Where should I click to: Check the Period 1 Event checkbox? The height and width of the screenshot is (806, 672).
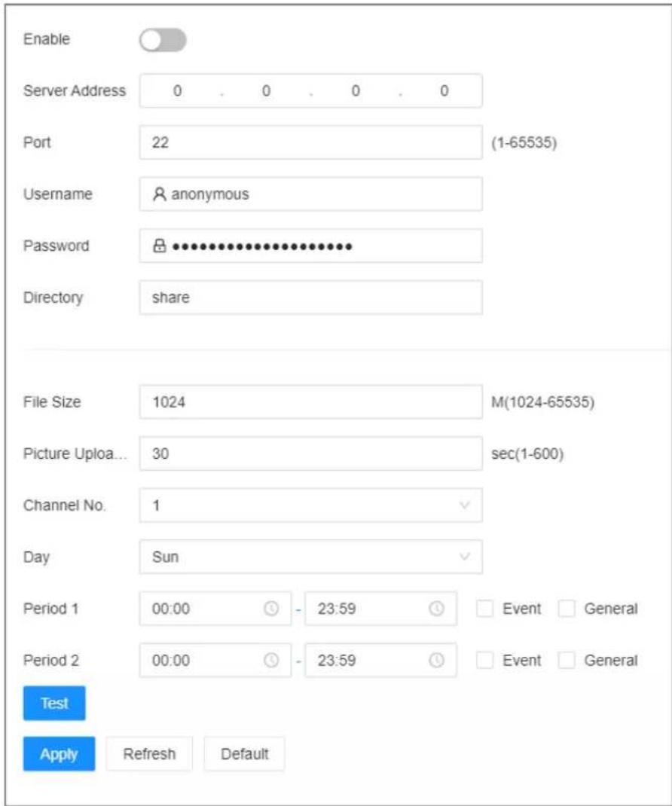pyautogui.click(x=484, y=609)
